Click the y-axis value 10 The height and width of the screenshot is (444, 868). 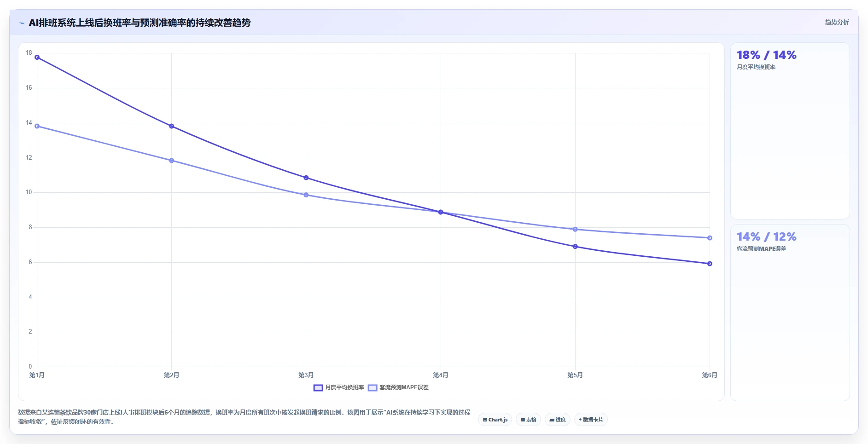29,192
